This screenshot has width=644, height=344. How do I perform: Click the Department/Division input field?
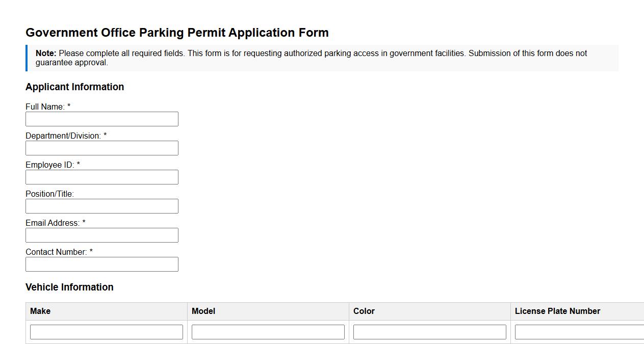(102, 148)
